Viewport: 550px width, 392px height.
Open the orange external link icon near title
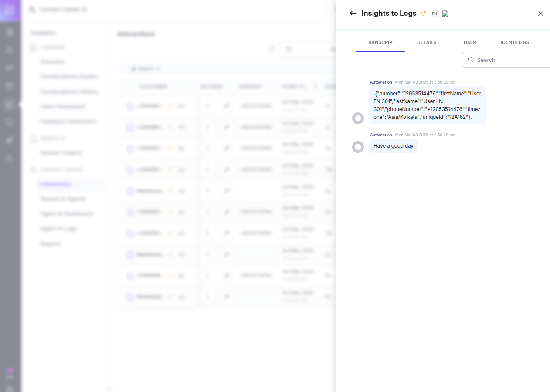424,14
